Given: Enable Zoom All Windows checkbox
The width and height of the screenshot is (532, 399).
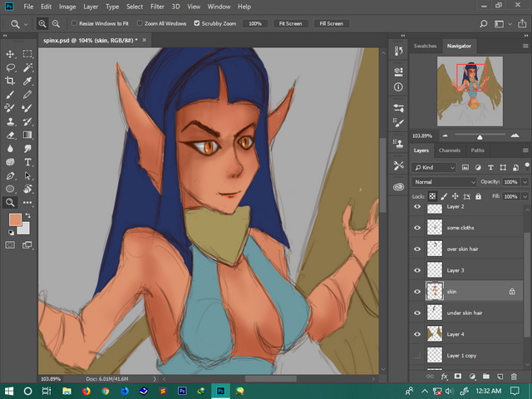Looking at the screenshot, I should (140, 23).
